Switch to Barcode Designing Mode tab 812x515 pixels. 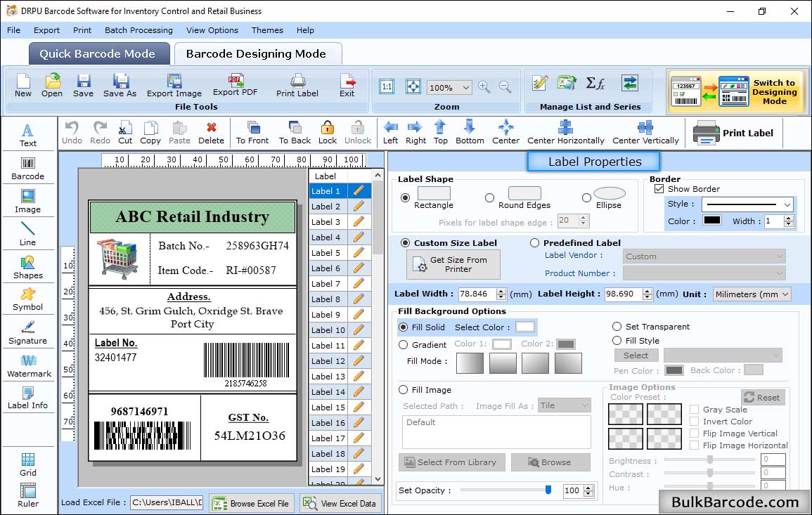[257, 53]
